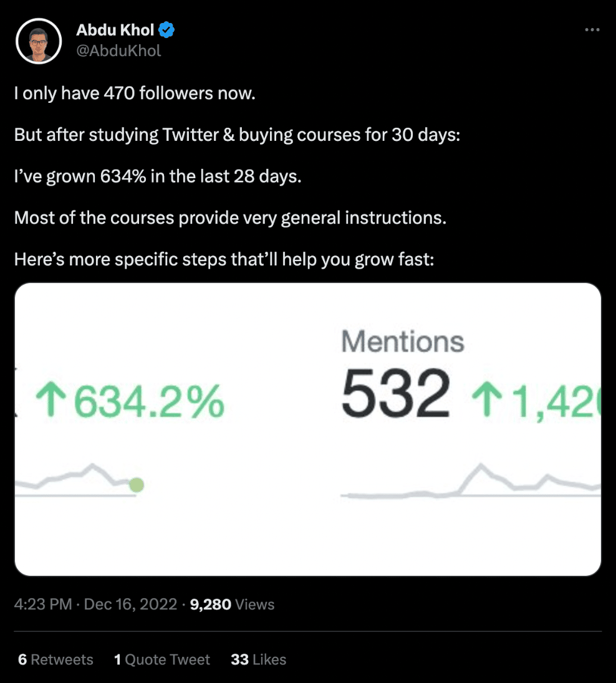
Task: Click the "Here's more specific steps" line
Action: (x=224, y=259)
